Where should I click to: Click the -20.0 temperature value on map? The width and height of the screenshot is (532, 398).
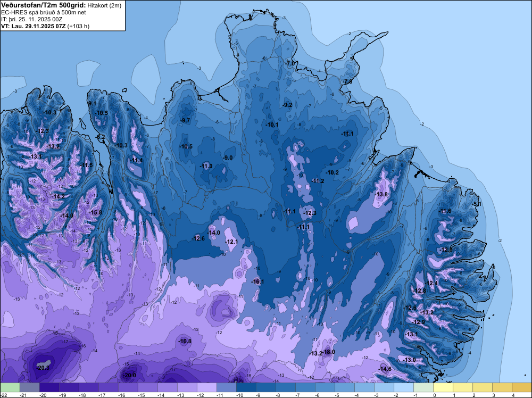point(129,375)
